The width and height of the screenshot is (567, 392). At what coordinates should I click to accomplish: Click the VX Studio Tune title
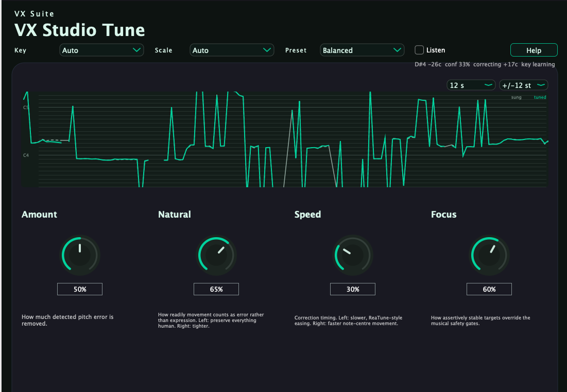(x=79, y=30)
